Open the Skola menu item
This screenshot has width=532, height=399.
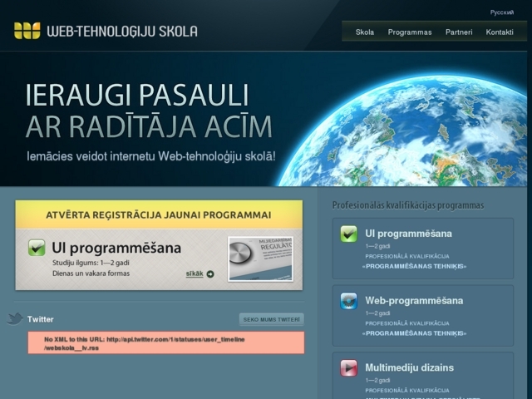[365, 32]
